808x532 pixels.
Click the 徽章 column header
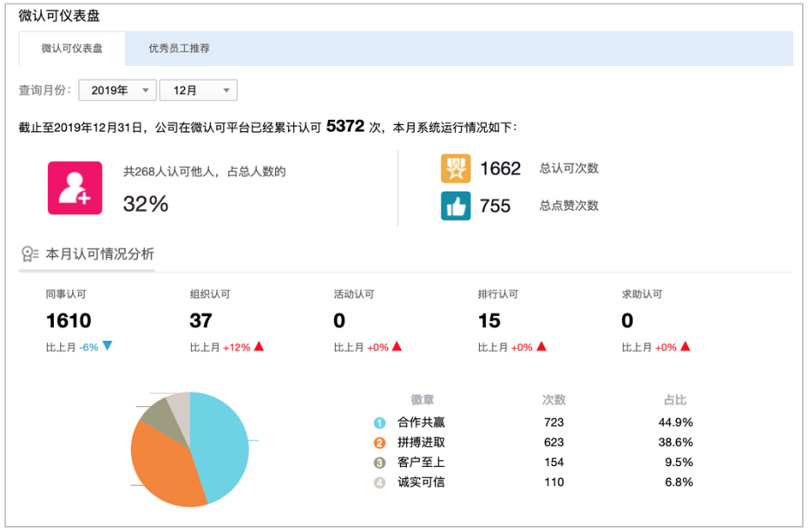click(422, 399)
